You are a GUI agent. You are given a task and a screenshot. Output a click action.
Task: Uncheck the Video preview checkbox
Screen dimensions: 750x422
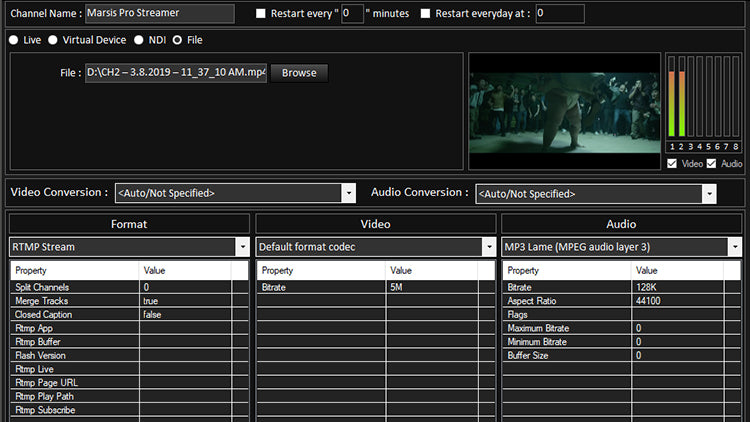click(672, 163)
